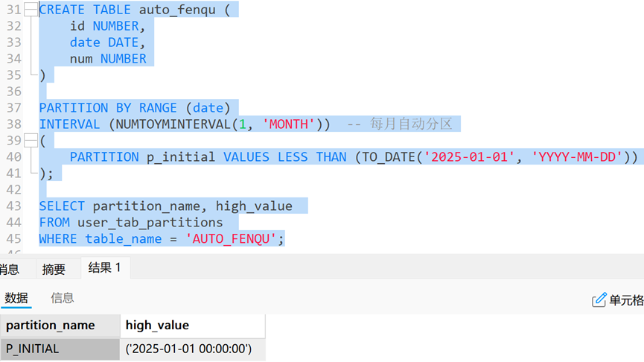Select the P_INITIAL result cell
Image resolution: width=644 pixels, height=362 pixels.
[33, 349]
